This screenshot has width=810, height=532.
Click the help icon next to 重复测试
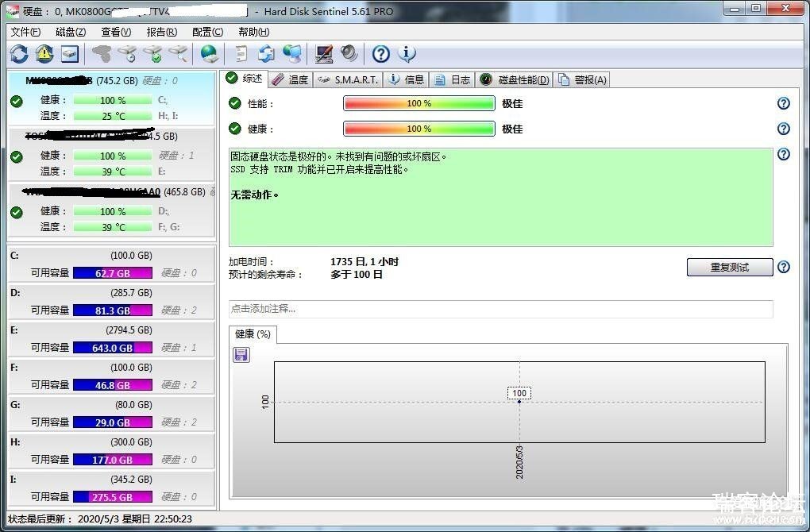click(784, 267)
